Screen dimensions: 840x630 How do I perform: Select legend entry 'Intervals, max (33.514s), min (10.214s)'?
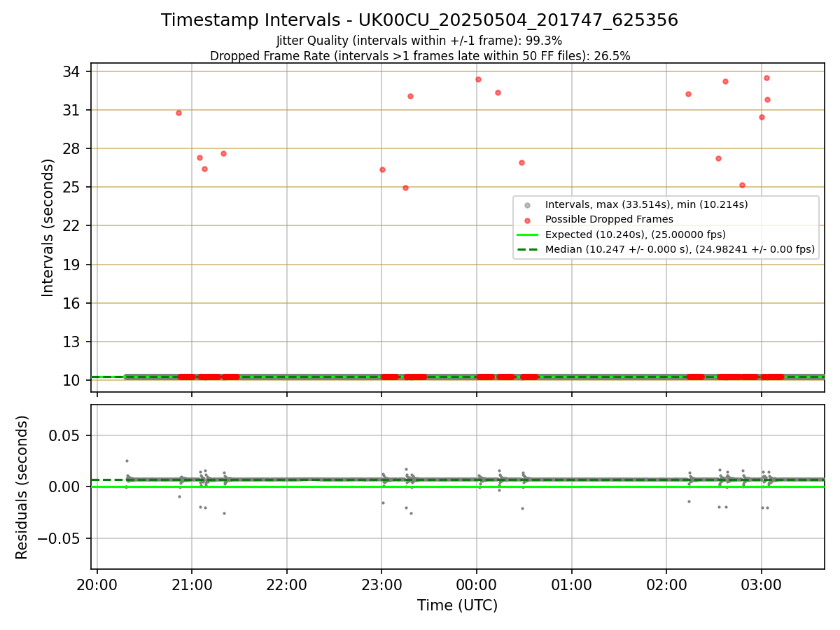pyautogui.click(x=647, y=204)
